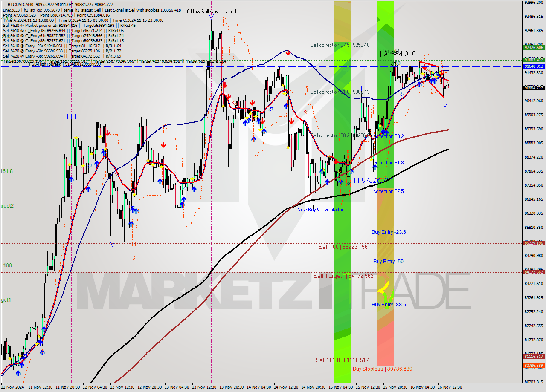Click the blue 'correction 61.8' label
The image size is (546, 392).
pos(388,163)
